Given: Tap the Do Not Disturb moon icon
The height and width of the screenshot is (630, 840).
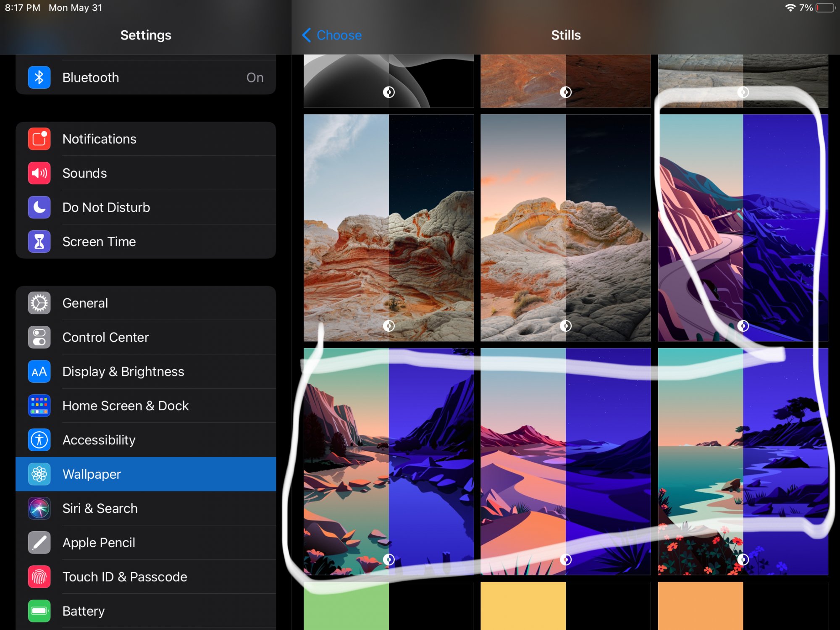Looking at the screenshot, I should tap(39, 207).
